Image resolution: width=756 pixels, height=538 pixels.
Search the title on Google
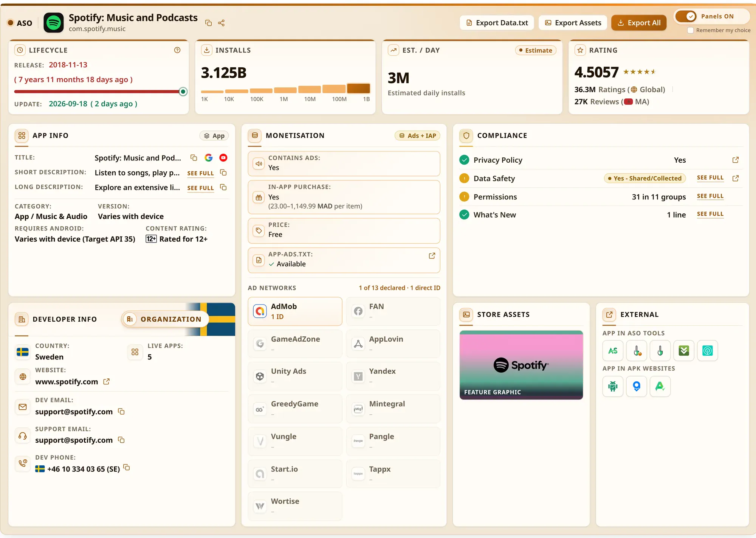(x=209, y=158)
